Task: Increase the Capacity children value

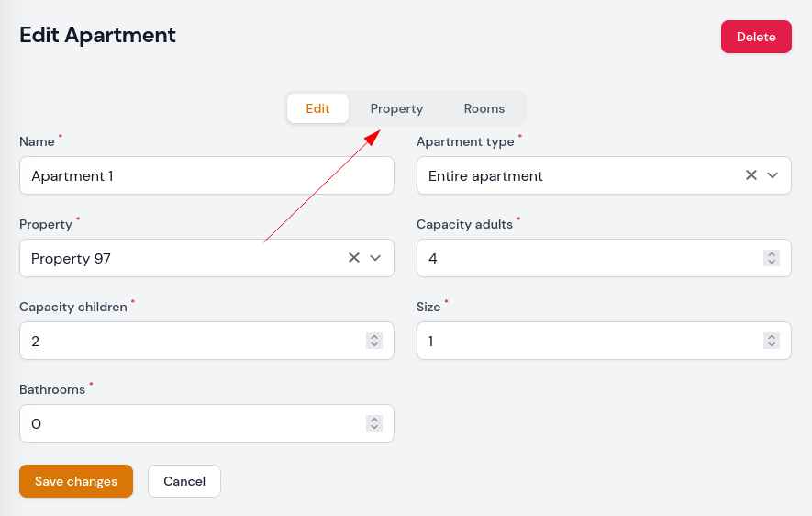Action: point(374,337)
